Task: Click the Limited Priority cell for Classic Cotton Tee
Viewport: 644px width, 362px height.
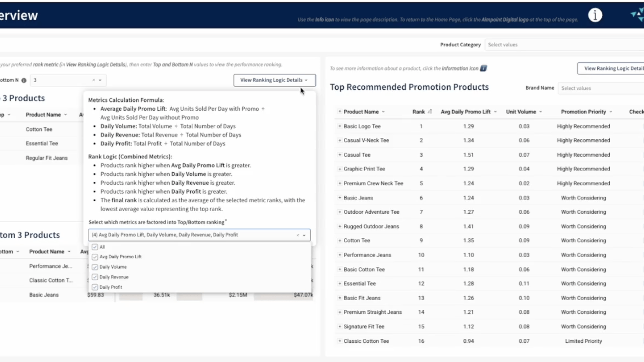Action: 583,341
